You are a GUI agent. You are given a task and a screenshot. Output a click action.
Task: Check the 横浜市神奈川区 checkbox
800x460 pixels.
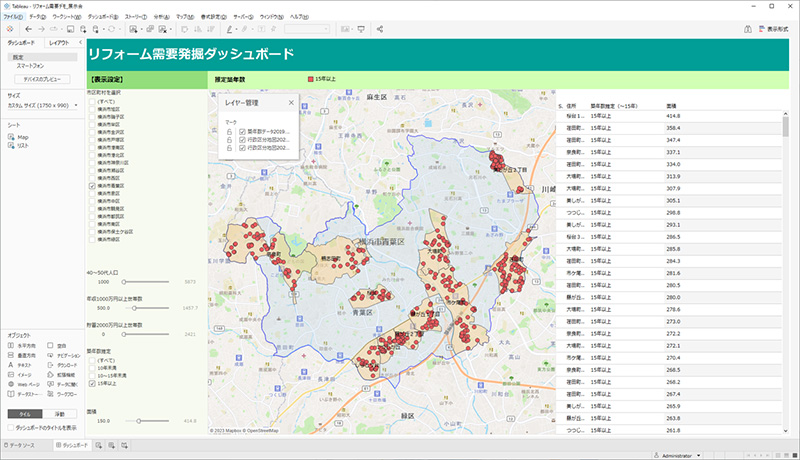pos(92,163)
